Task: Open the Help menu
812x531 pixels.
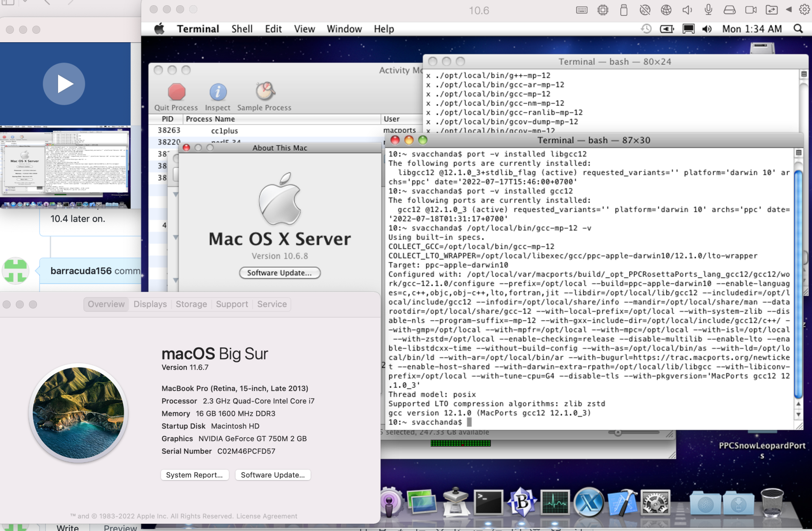Action: pyautogui.click(x=384, y=29)
